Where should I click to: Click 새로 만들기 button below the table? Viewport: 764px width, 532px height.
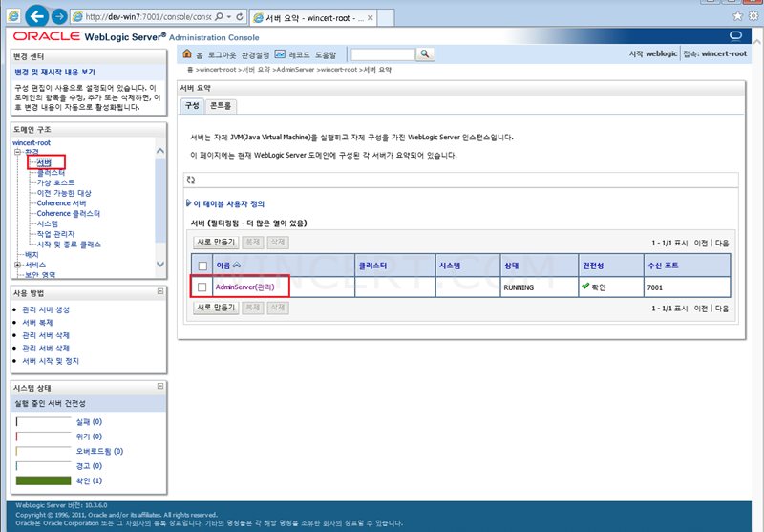click(216, 308)
